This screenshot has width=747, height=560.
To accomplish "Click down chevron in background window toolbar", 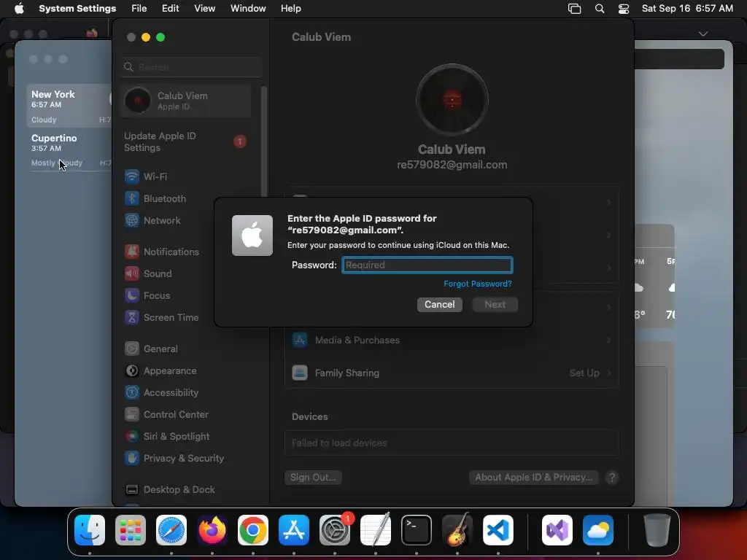I will (703, 34).
